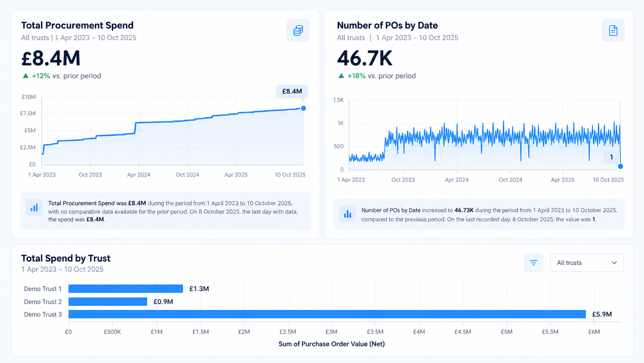Click the +18% vs. prior period text
This screenshot has width=644, height=363.
pos(382,76)
